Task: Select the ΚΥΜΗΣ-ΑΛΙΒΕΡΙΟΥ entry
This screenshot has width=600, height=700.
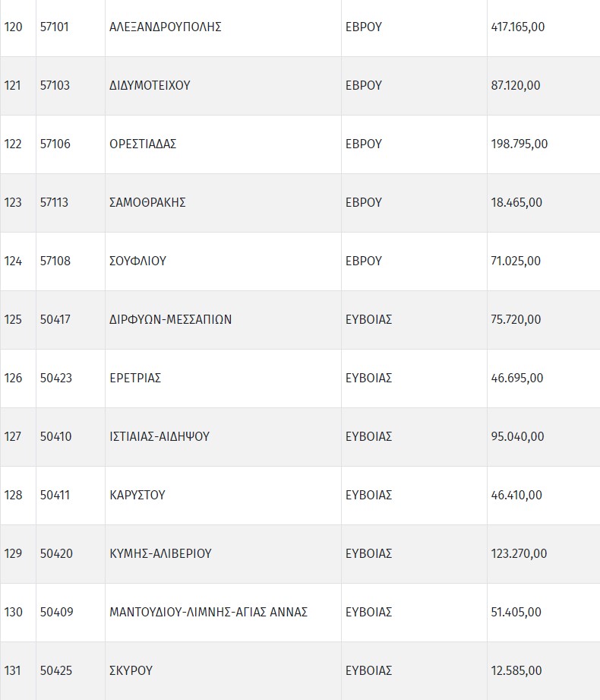Action: 160,554
